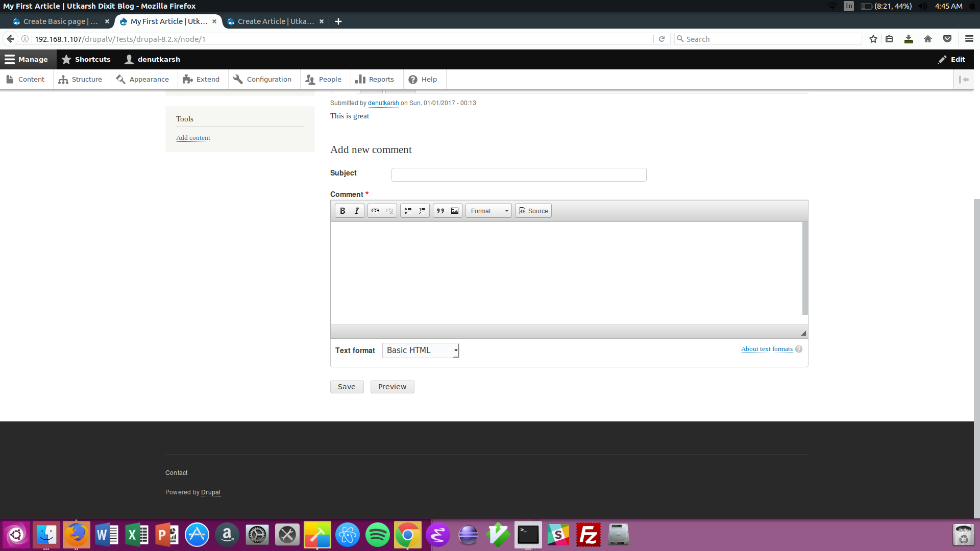Open the volume indicator in tray
Image resolution: width=980 pixels, height=551 pixels.
click(x=923, y=6)
